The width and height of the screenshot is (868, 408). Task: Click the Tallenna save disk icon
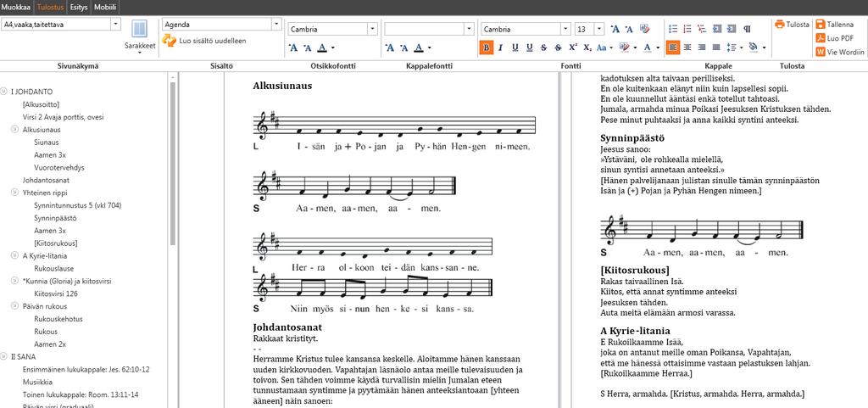pos(820,25)
